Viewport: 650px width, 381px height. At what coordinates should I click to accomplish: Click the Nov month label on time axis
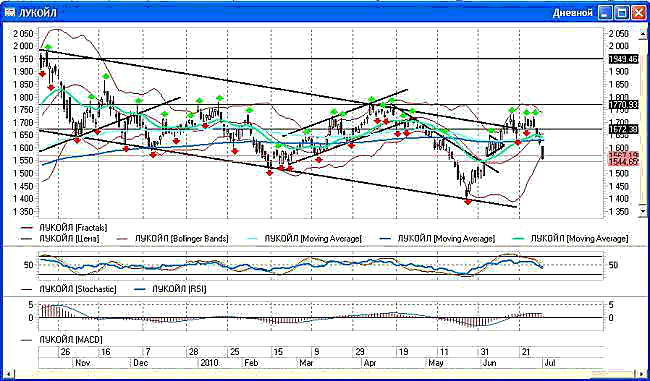pyautogui.click(x=82, y=362)
